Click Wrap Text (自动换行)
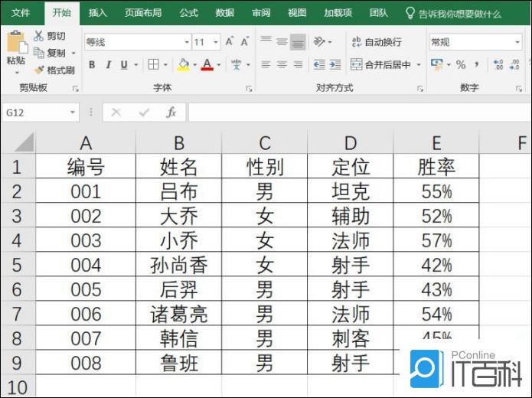 coord(377,42)
